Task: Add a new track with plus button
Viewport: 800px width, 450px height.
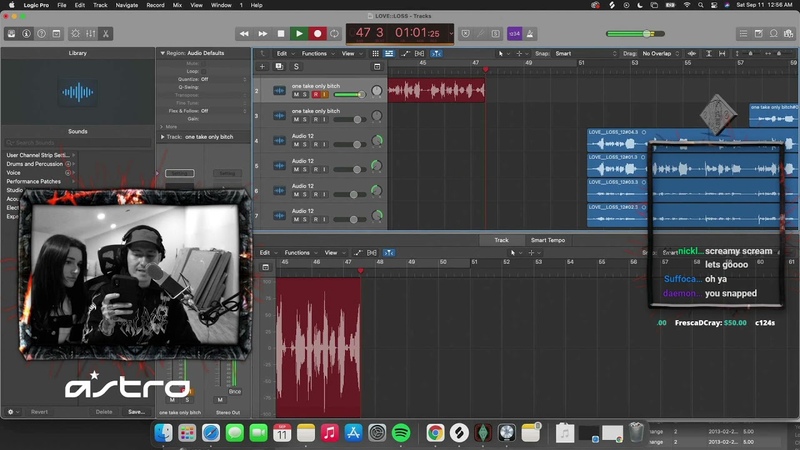Action: click(262, 66)
